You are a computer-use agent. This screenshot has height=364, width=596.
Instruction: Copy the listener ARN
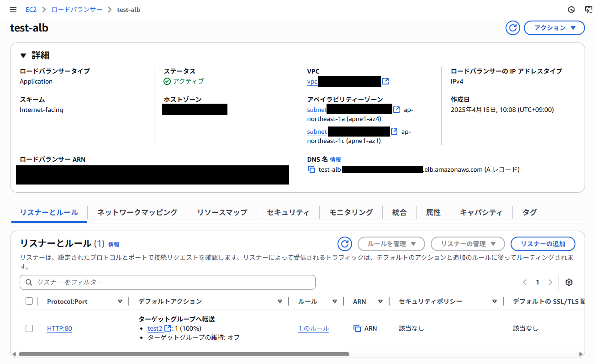[358, 328]
